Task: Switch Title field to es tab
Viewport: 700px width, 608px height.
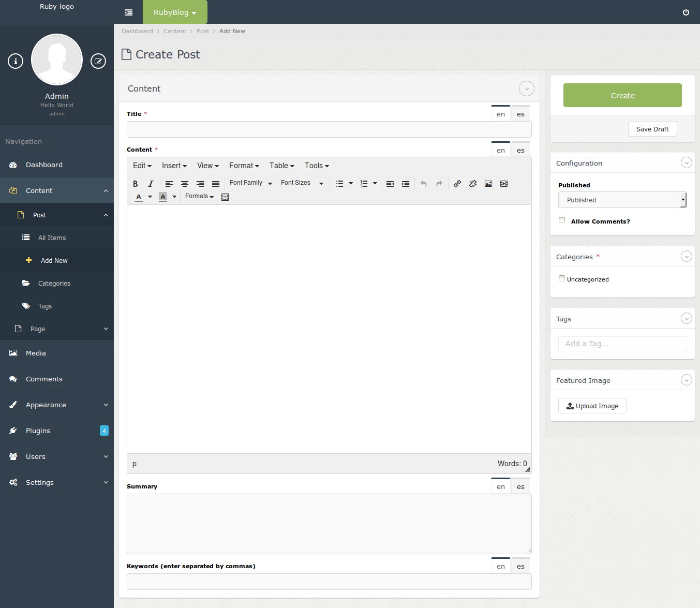Action: [520, 114]
